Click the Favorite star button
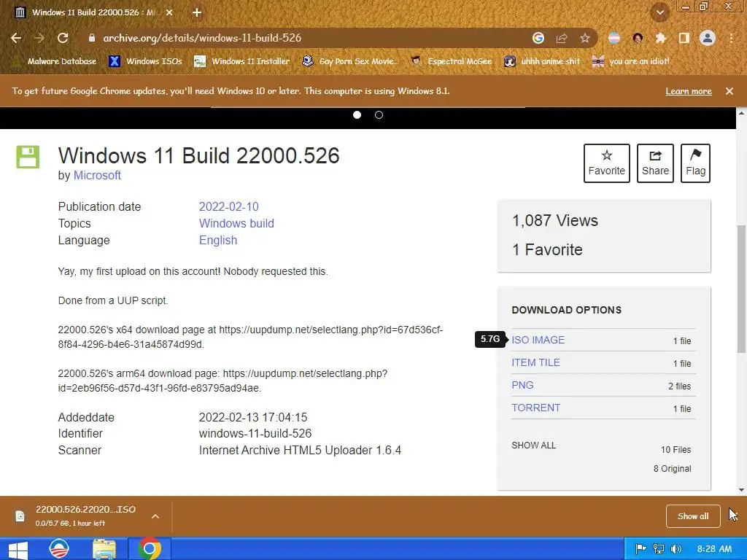The image size is (747, 560). (x=606, y=163)
